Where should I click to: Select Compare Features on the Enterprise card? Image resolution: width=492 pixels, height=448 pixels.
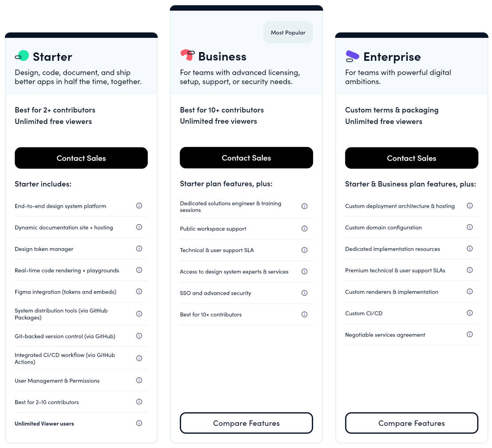[x=411, y=423]
